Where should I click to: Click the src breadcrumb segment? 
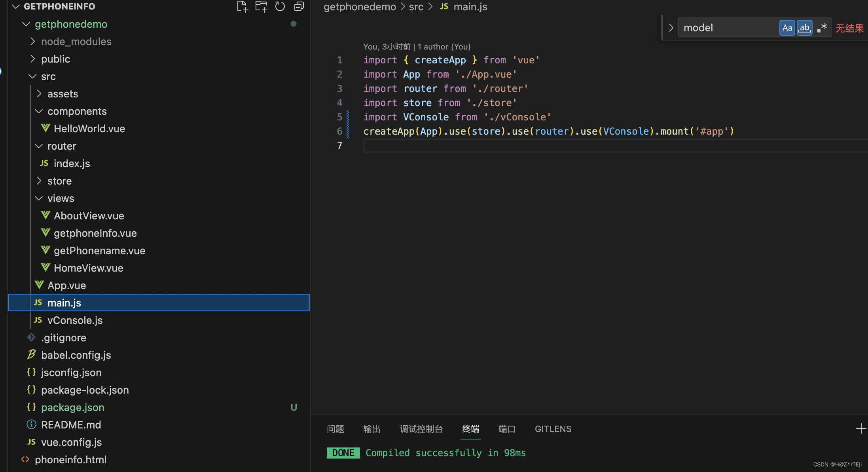416,7
